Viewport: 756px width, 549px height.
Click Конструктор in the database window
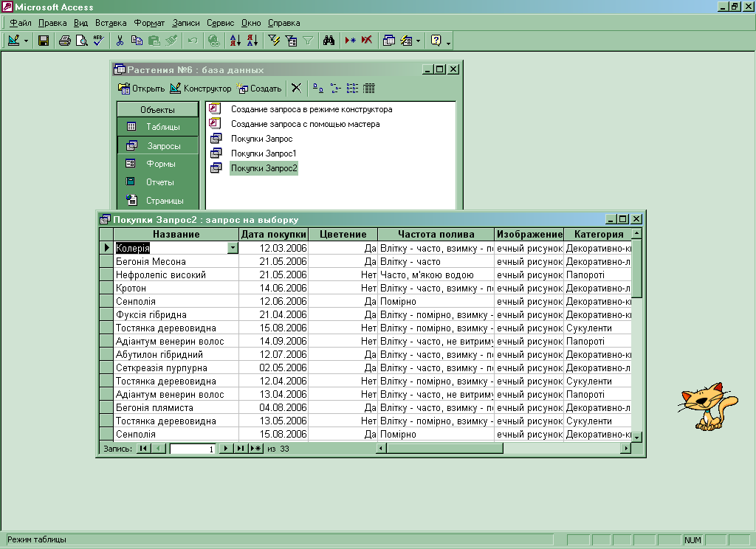(201, 89)
